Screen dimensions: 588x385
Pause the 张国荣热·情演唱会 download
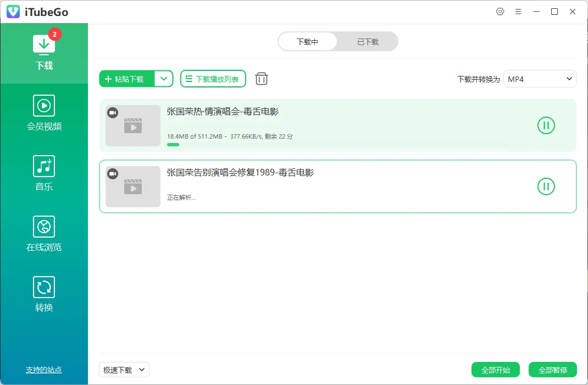[x=546, y=125]
